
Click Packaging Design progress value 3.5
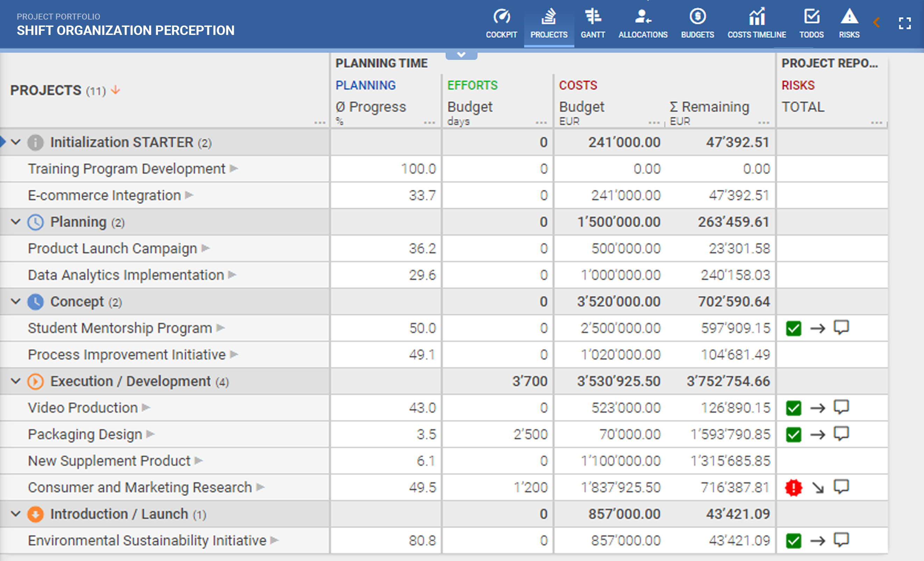coord(426,434)
